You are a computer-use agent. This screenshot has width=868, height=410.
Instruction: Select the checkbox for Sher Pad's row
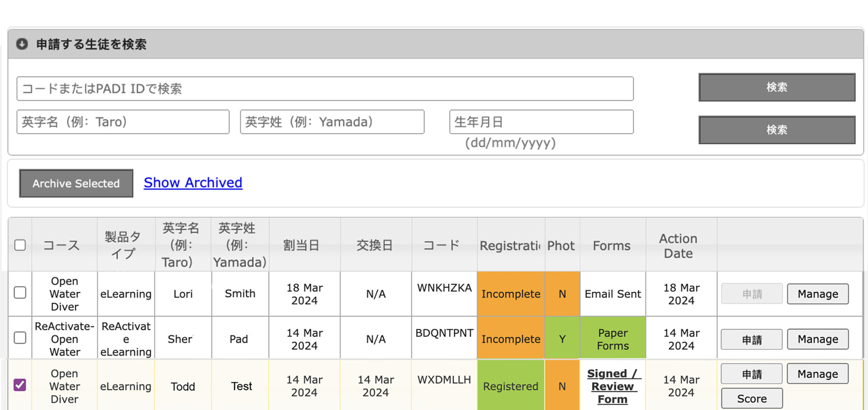tap(20, 338)
